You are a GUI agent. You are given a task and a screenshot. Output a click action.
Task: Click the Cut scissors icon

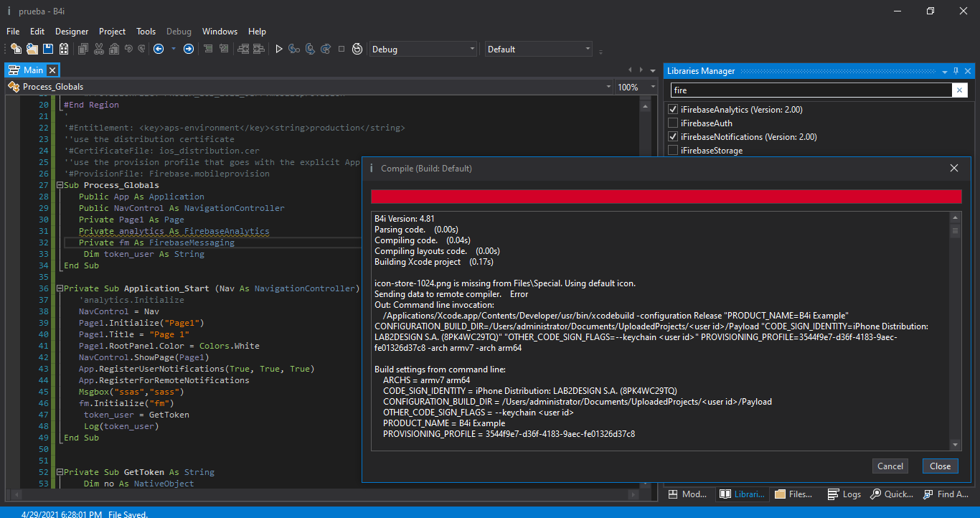pyautogui.click(x=99, y=49)
